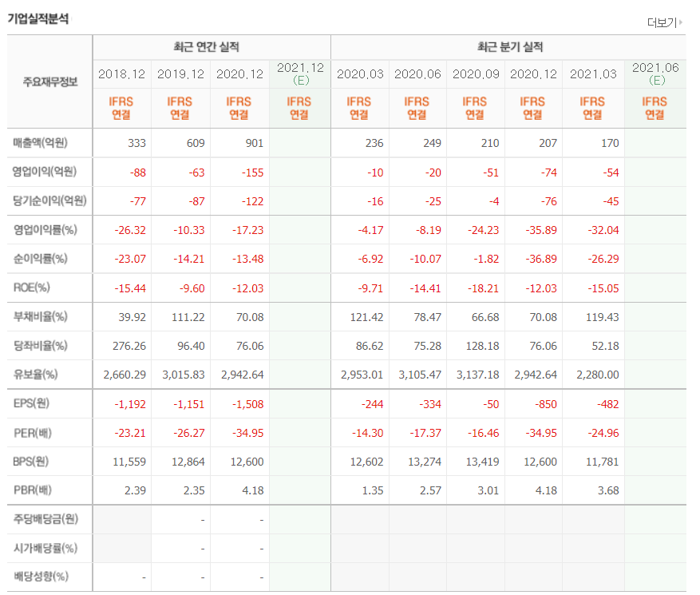Click the PER value -23.21

(x=130, y=434)
